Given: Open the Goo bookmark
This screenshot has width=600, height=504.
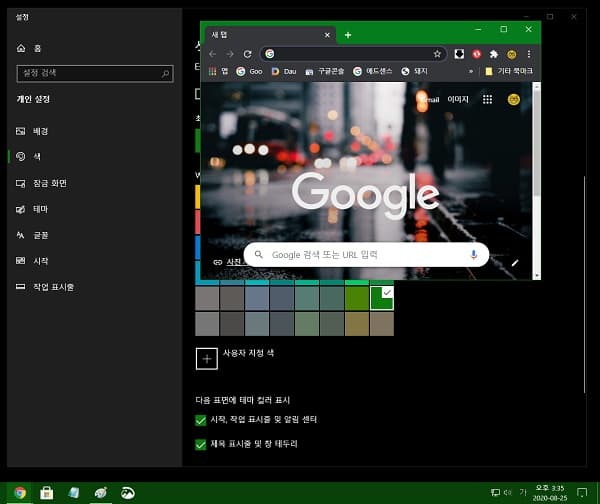Looking at the screenshot, I should tap(249, 71).
